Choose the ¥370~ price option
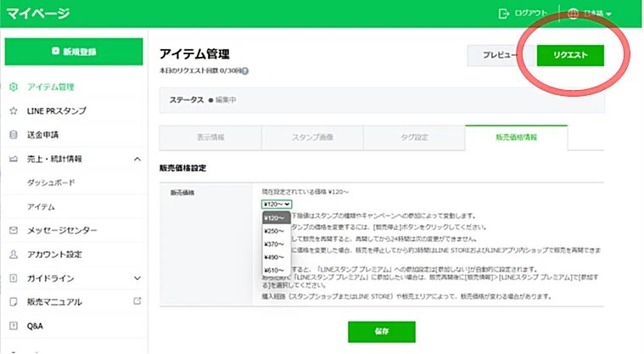The width and height of the screenshot is (644, 354). click(x=276, y=244)
